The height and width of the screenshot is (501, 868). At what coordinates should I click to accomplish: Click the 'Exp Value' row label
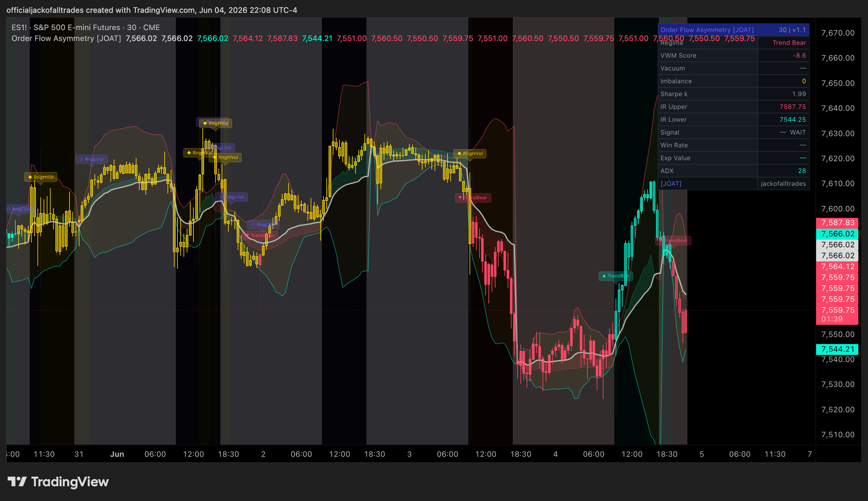(675, 158)
